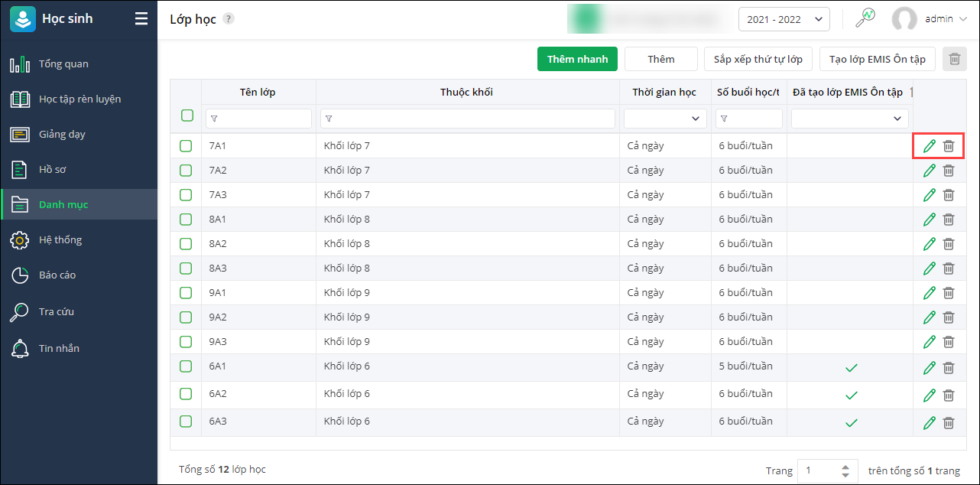The image size is (980, 485).
Task: Click the help question mark beside Lớp học
Action: point(229,19)
